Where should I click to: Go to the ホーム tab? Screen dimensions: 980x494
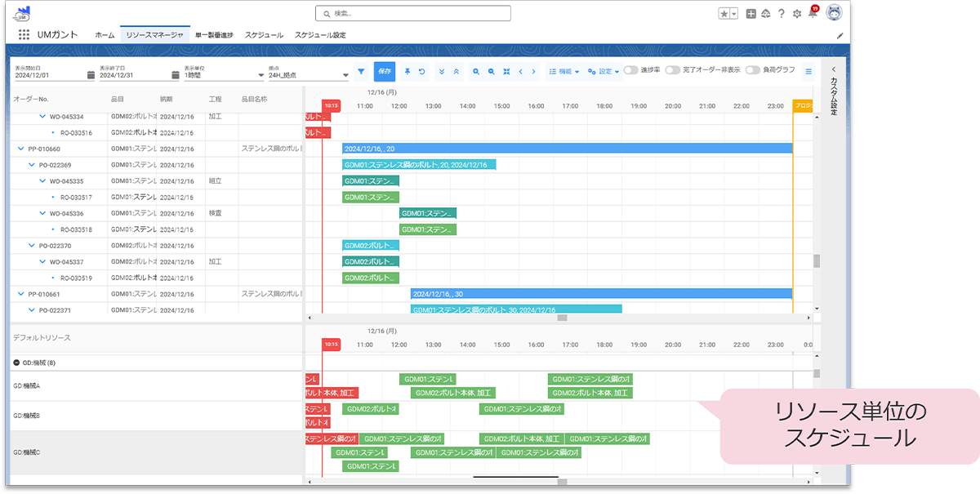(x=105, y=35)
